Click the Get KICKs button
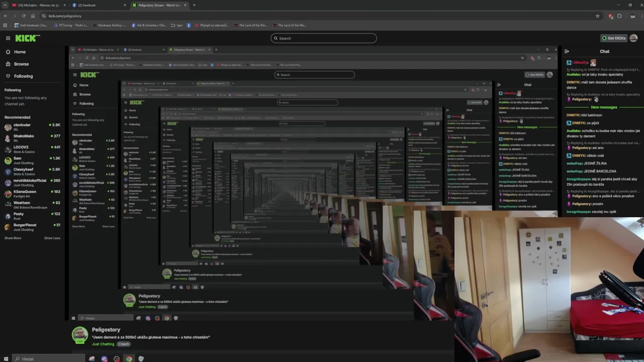644x362 pixels. click(x=614, y=38)
